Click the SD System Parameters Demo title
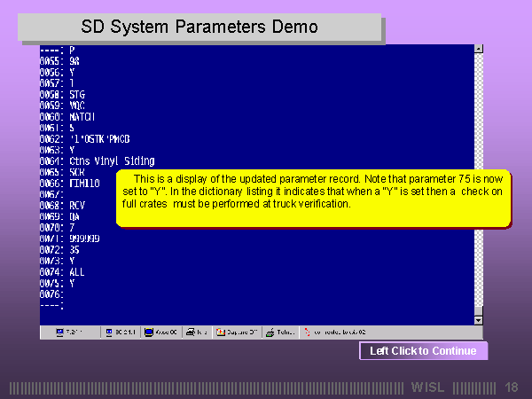The height and width of the screenshot is (399, 532). (x=199, y=27)
